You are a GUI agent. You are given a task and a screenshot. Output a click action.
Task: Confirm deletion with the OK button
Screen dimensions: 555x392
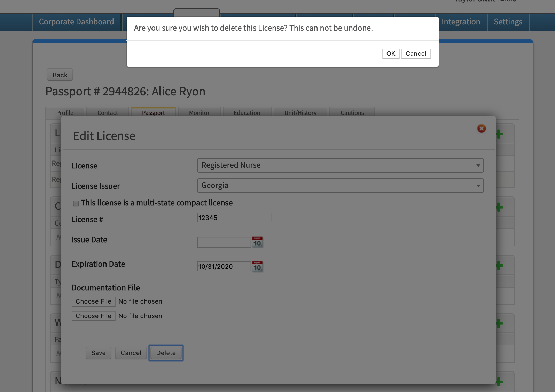click(x=391, y=54)
